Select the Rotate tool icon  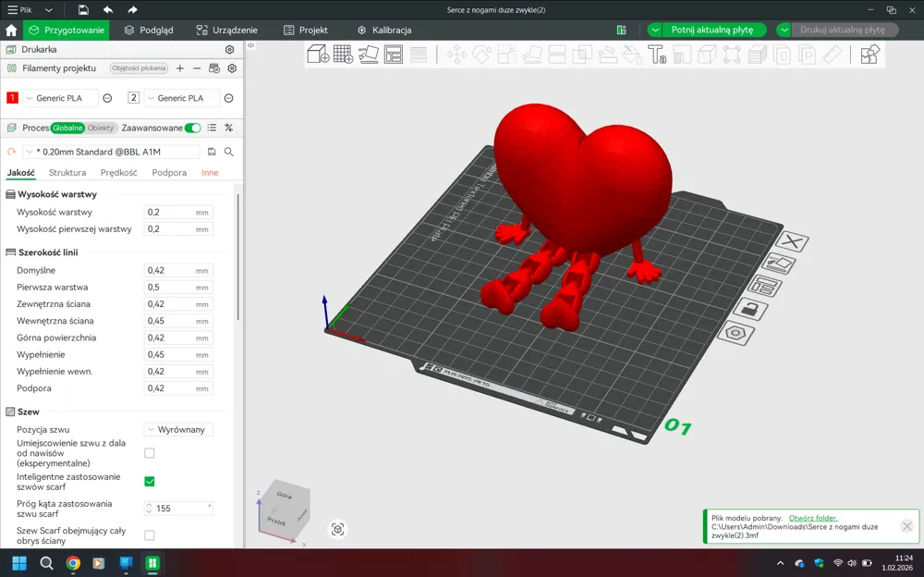[482, 55]
